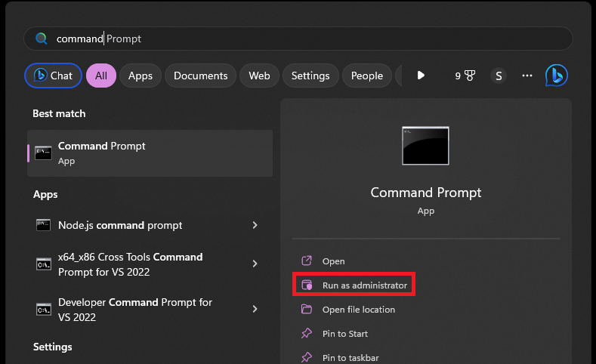Image resolution: width=596 pixels, height=364 pixels.
Task: Expand Node.js command prompt chevron
Action: pyautogui.click(x=255, y=225)
